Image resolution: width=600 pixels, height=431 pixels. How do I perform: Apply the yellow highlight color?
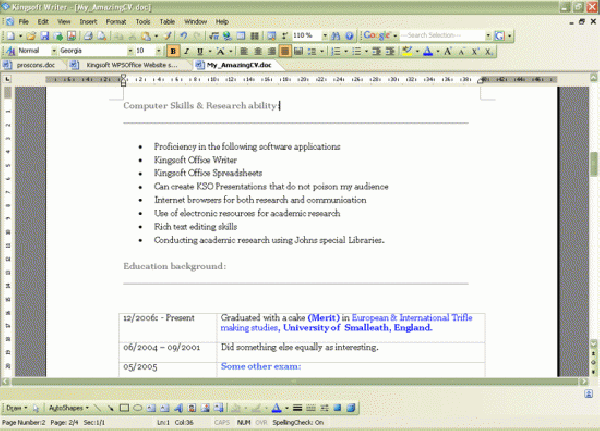[407, 51]
